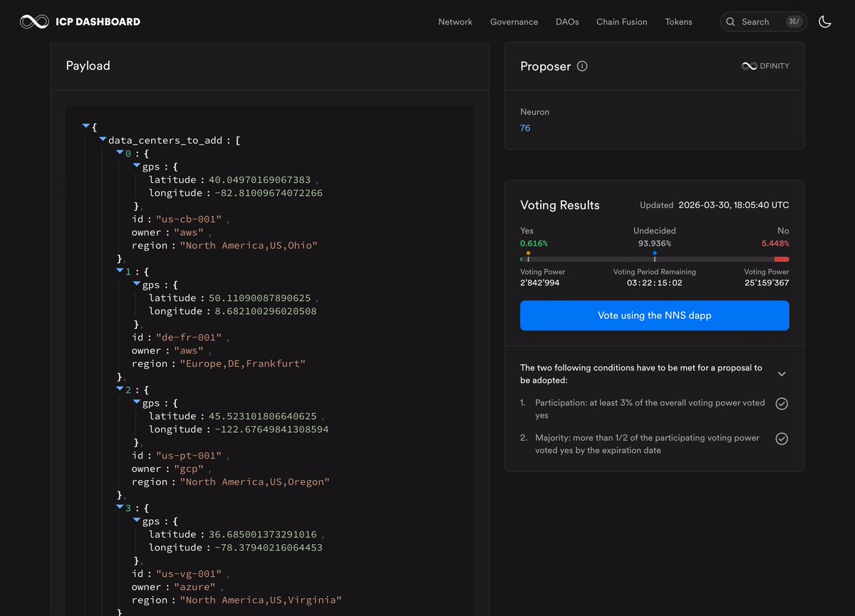Collapse gps object of entry 1
This screenshot has height=616, width=855.
(x=137, y=284)
